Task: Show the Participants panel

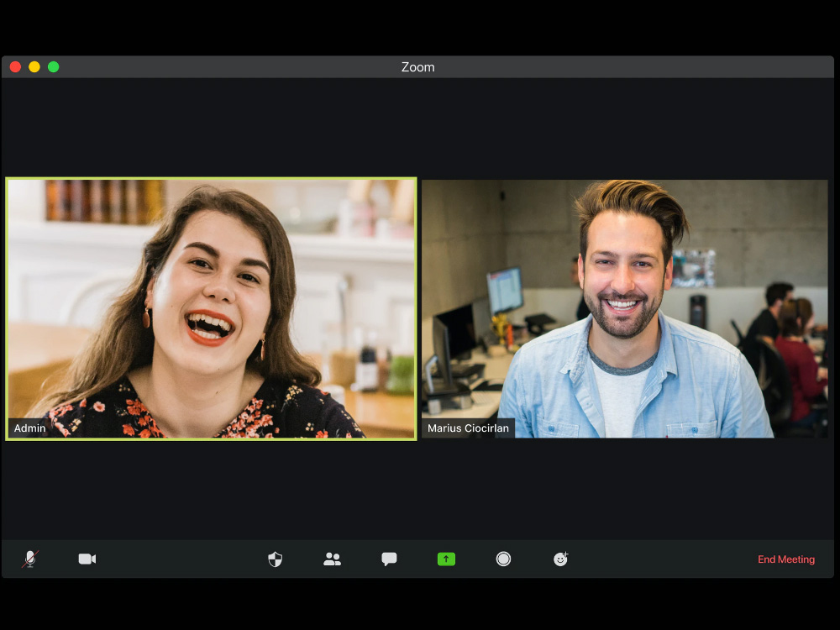Action: (x=332, y=559)
